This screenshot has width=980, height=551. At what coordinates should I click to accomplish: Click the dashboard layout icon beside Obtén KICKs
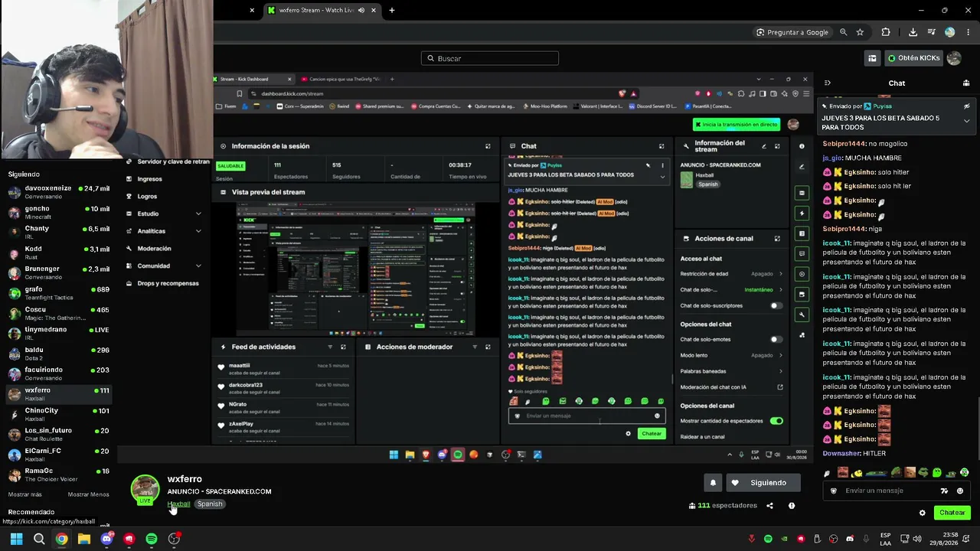872,58
